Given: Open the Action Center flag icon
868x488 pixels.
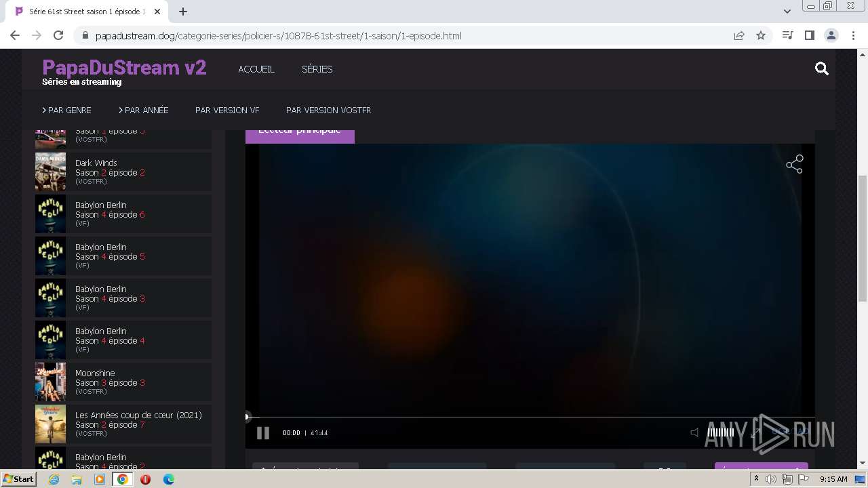Looking at the screenshot, I should [x=804, y=479].
